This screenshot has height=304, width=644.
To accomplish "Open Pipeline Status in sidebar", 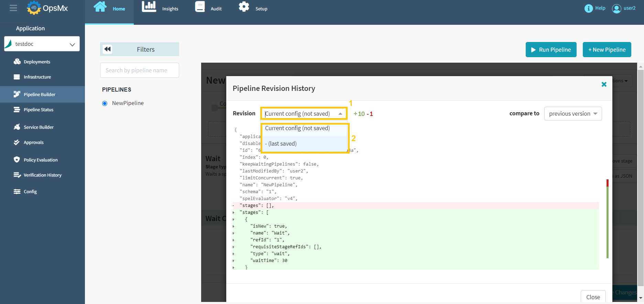I will [x=39, y=110].
